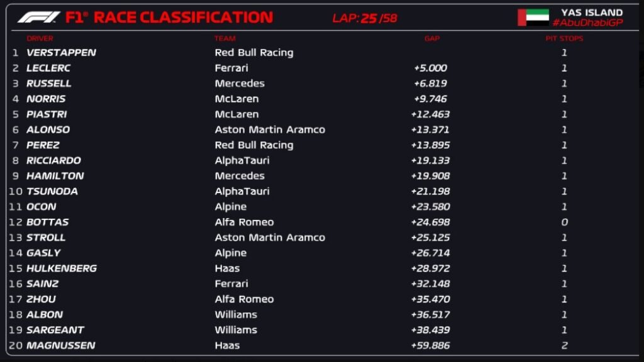
Task: Click Magnussen's pit stops count of 2
Action: coord(564,346)
